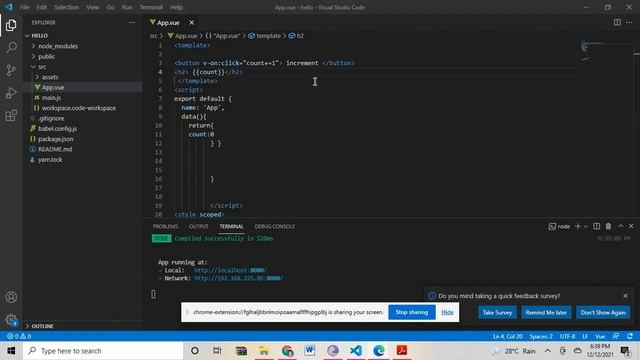Open the Edit menu
This screenshot has height=360, width=640.
coord(41,7)
